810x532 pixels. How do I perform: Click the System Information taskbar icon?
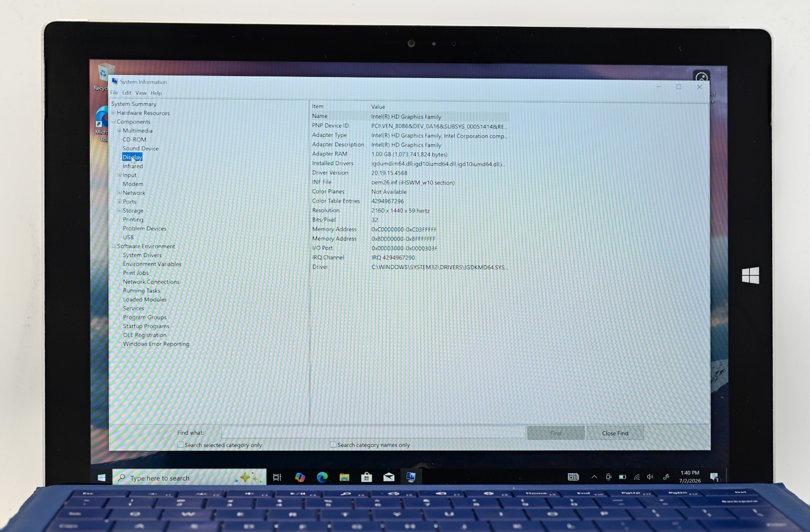411,477
